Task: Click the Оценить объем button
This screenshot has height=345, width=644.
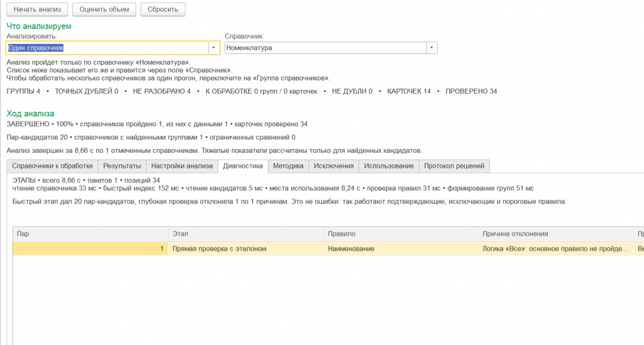Action: pyautogui.click(x=104, y=9)
